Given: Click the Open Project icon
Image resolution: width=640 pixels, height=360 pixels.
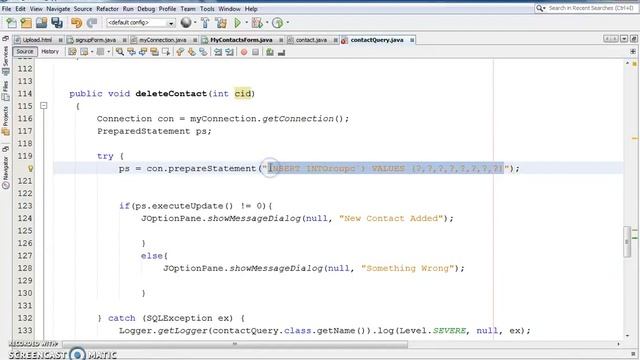Looking at the screenshot, I should pyautogui.click(x=42, y=23).
